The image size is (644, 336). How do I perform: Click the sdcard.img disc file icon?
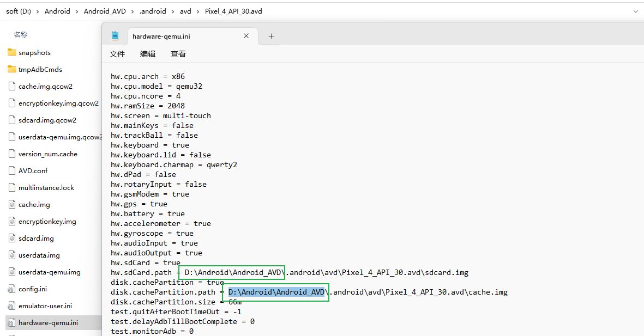pos(11,238)
